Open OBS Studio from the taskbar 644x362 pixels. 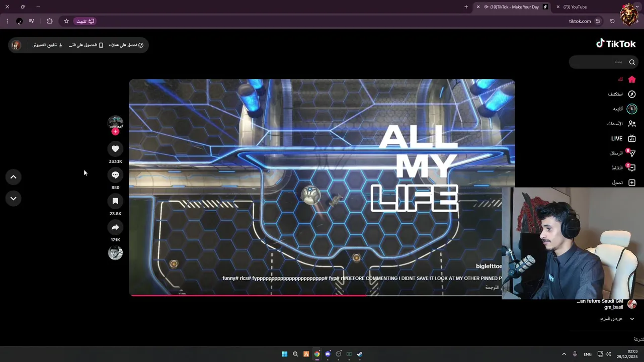pos(338,354)
